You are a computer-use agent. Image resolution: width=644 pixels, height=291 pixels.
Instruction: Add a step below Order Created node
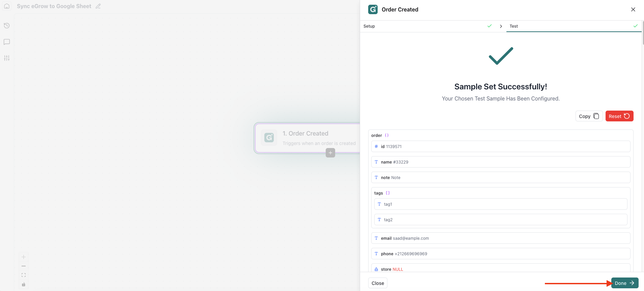point(330,153)
